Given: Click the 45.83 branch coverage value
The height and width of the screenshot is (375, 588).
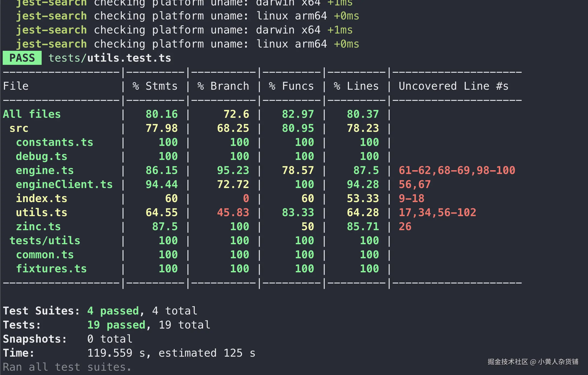Looking at the screenshot, I should 233,212.
